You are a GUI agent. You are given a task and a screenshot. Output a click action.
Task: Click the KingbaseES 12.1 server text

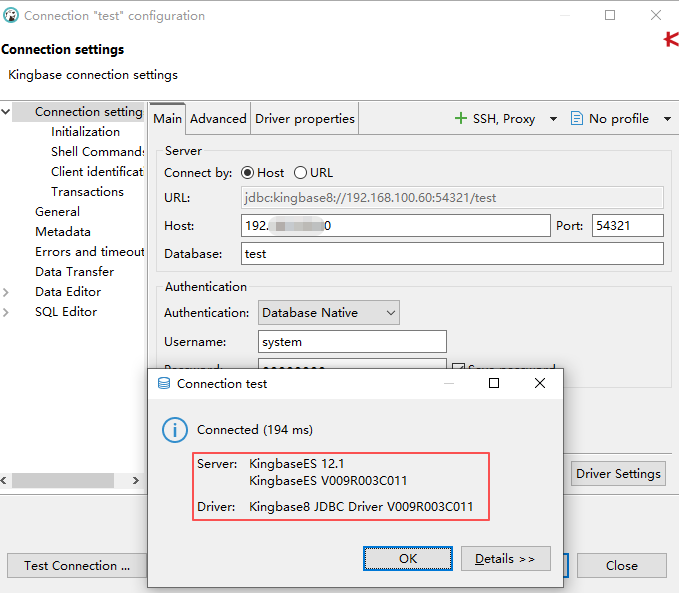(x=297, y=464)
